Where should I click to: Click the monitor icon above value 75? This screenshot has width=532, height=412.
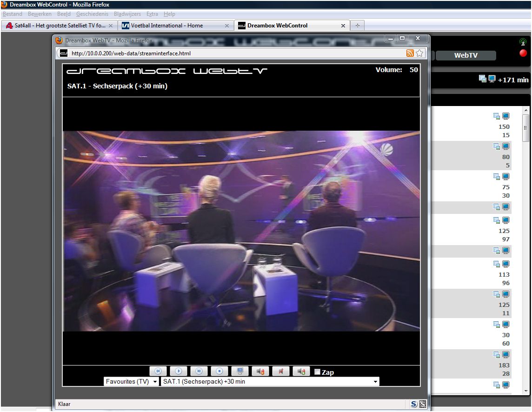[505, 177]
